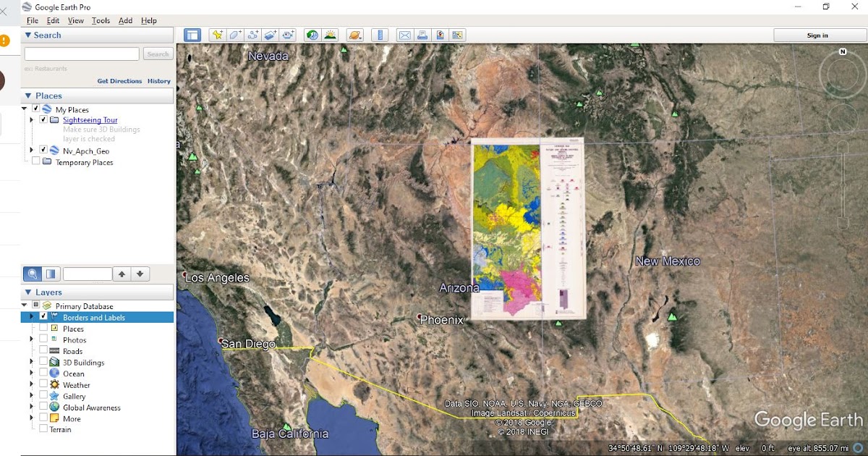
Task: Print the current view
Action: 422,34
